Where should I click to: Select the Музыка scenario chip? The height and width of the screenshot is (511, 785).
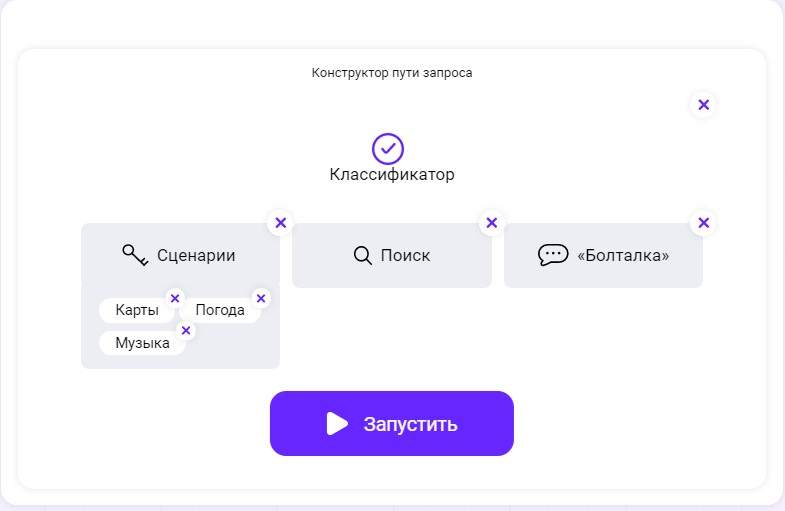point(142,344)
